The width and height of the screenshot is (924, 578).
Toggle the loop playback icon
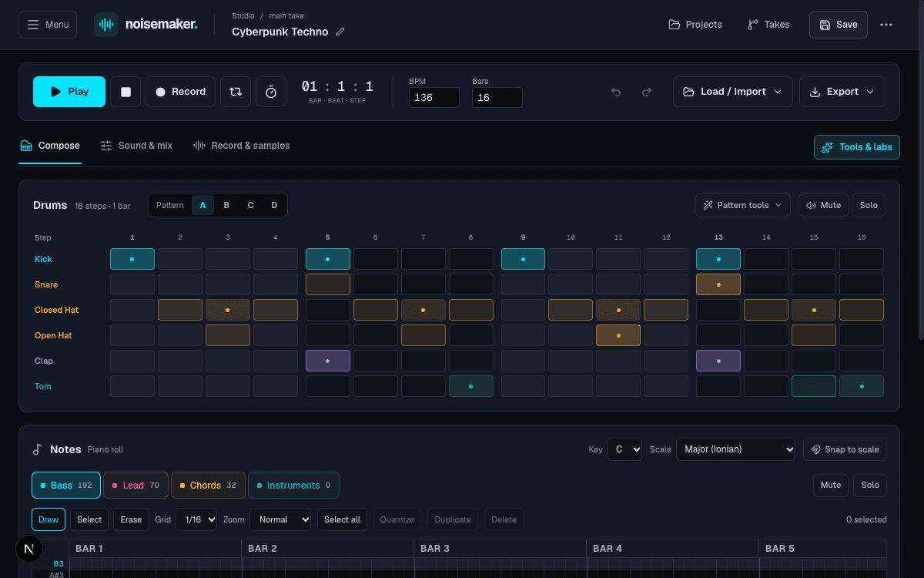tap(236, 92)
